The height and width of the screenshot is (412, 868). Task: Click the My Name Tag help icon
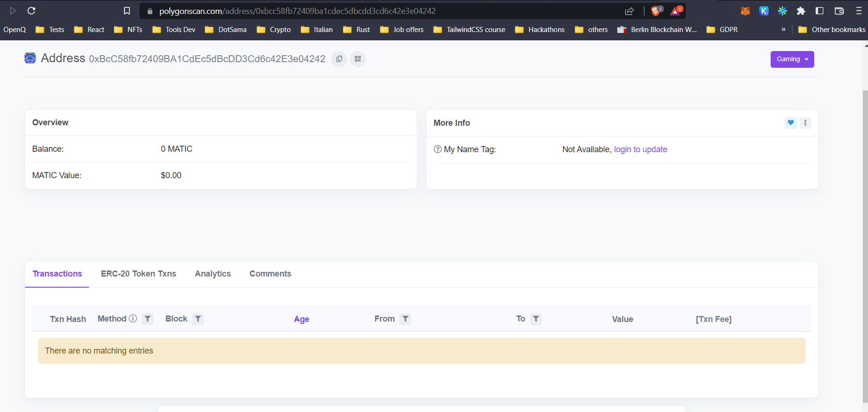tap(437, 149)
